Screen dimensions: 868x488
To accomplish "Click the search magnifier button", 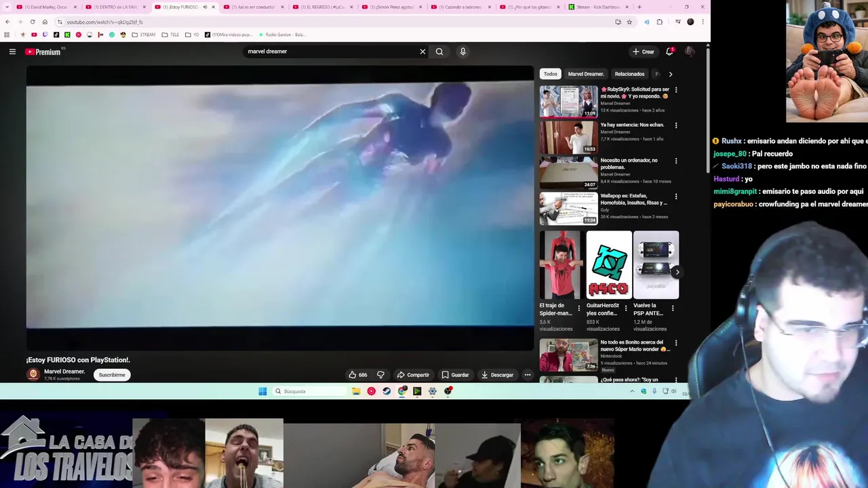I will 439,52.
